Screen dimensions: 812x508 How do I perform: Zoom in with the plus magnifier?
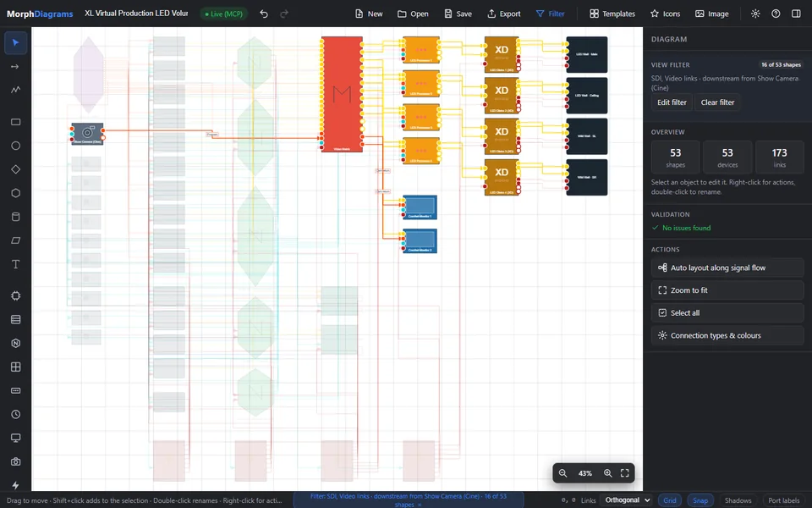[608, 473]
